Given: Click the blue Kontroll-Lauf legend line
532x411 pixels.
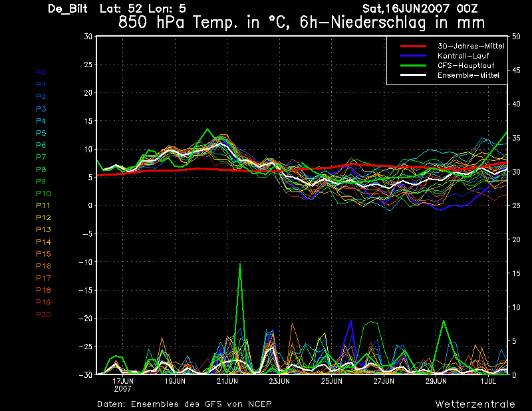Looking at the screenshot, I should [x=412, y=56].
